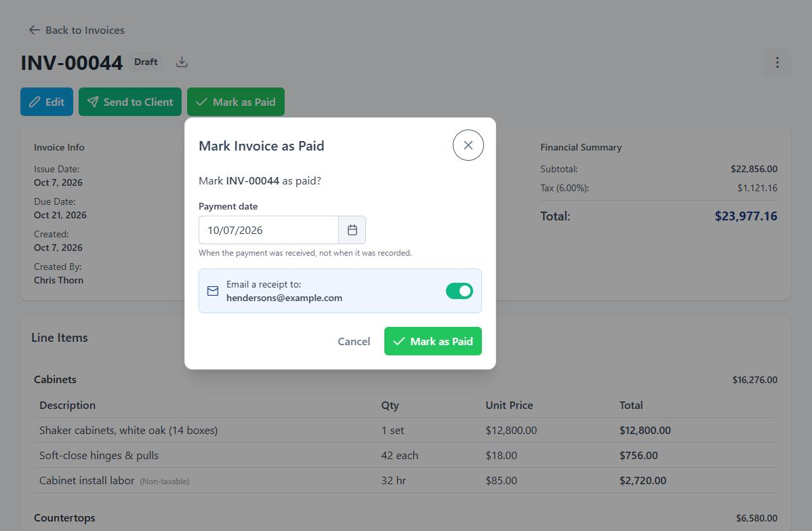This screenshot has height=531, width=812.
Task: Open the payment date calendar picker
Action: click(x=352, y=230)
